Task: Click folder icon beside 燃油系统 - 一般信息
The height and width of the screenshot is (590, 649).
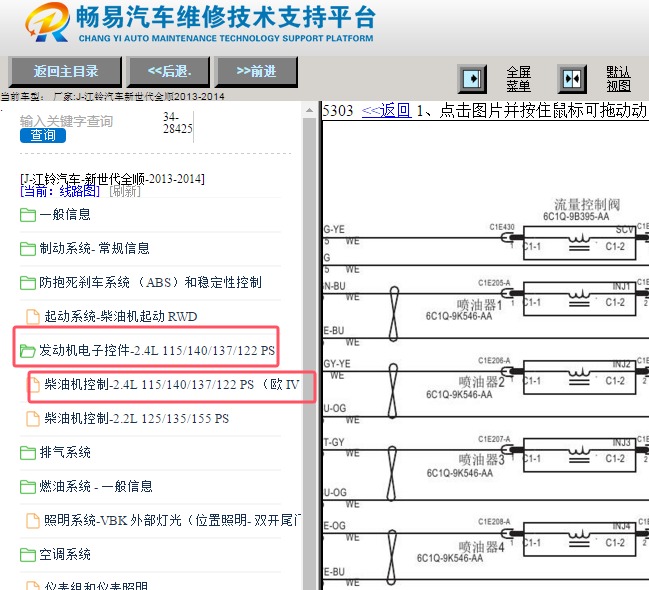Action: (28, 486)
